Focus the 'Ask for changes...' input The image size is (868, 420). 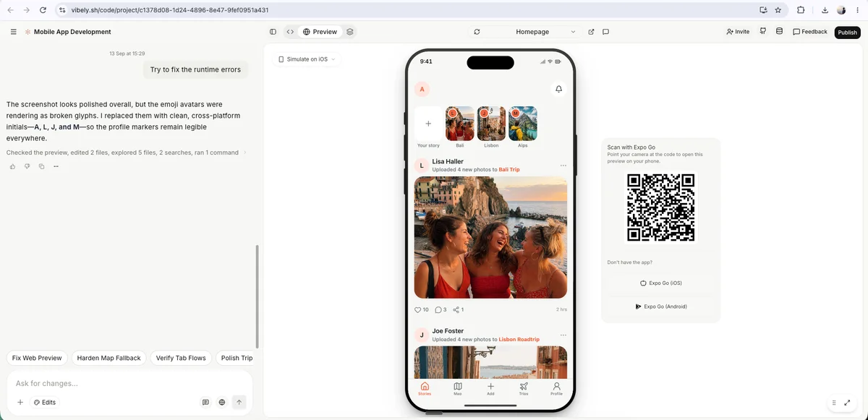point(130,383)
